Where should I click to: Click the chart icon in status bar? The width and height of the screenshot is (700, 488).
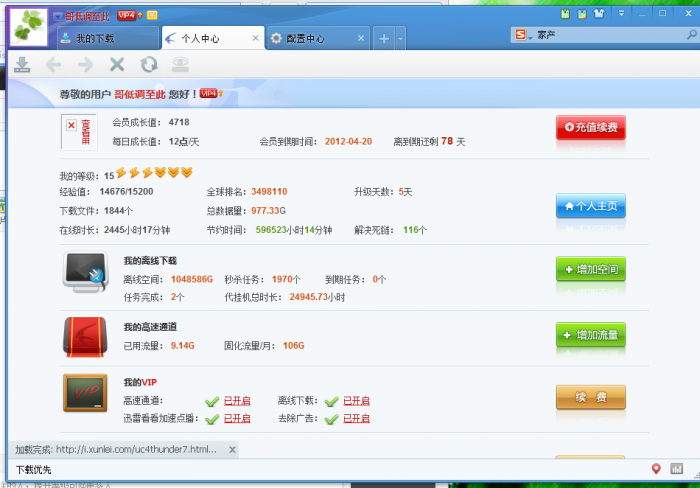(676, 468)
